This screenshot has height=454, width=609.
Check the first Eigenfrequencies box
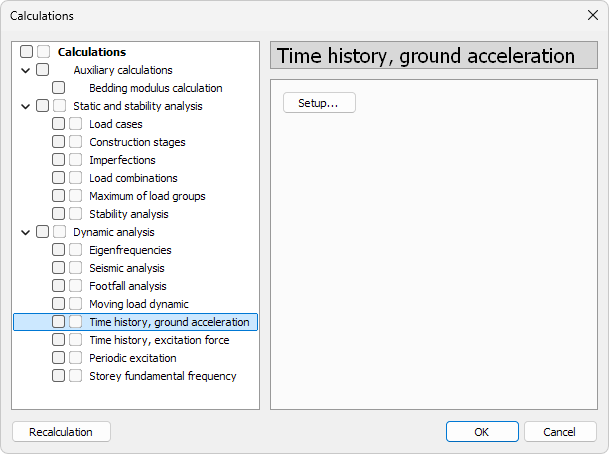tap(59, 249)
